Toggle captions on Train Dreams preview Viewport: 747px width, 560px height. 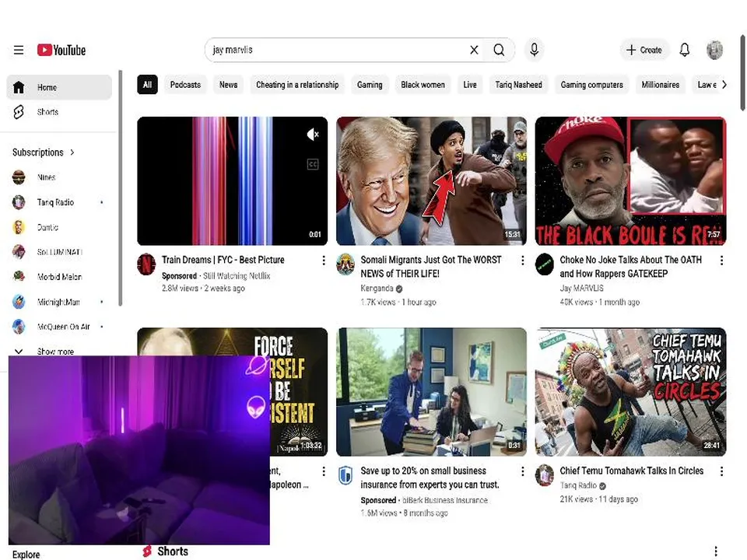pos(313,165)
